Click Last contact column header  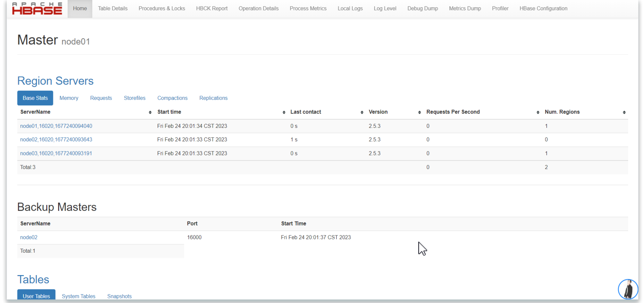tap(305, 112)
